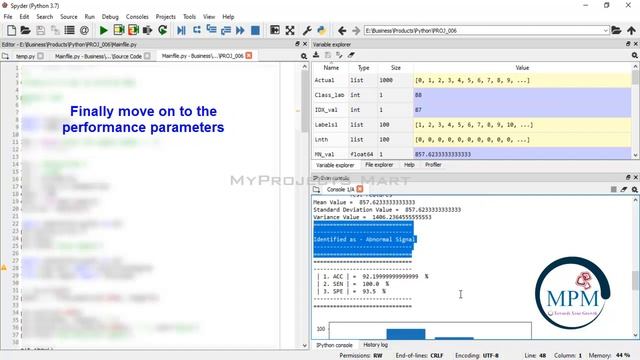Open the Consoles menu
The image size is (640, 360).
137,17
